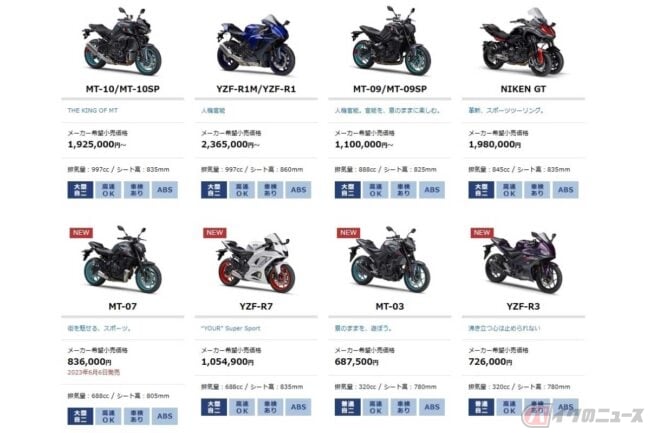The width and height of the screenshot is (650, 433).
Task: Click the ABS badge under YZF-R7
Action: point(298,407)
